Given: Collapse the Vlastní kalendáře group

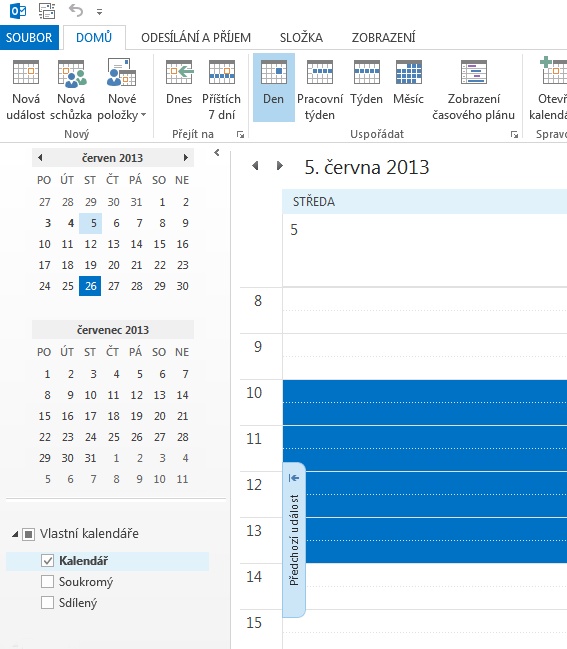Looking at the screenshot, I should 15,534.
